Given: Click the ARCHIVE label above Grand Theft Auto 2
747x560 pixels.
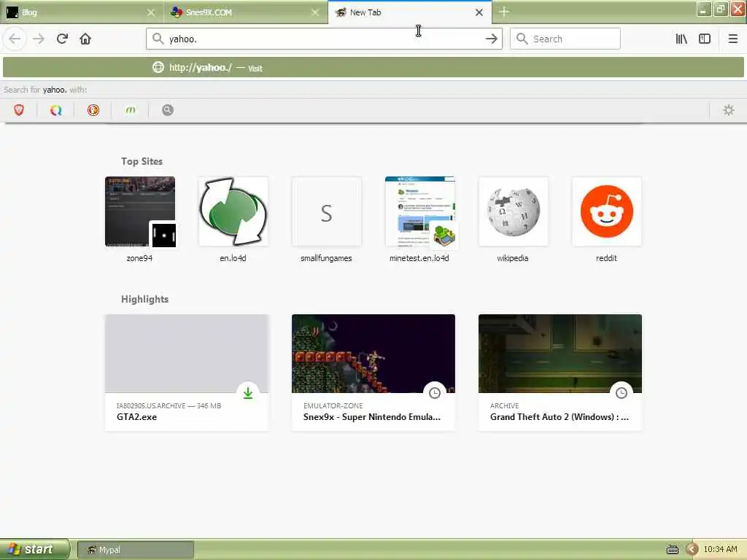Looking at the screenshot, I should [505, 405].
